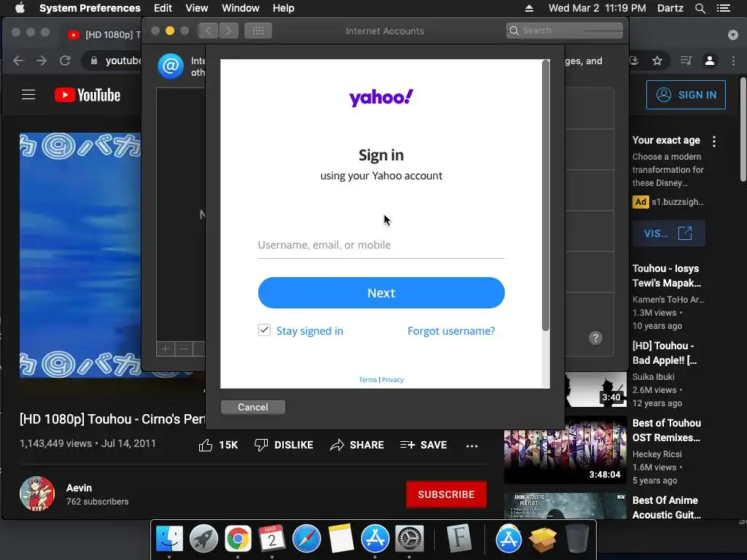Click the red SUBSCRIBE button
This screenshot has height=560, width=747.
tap(446, 494)
